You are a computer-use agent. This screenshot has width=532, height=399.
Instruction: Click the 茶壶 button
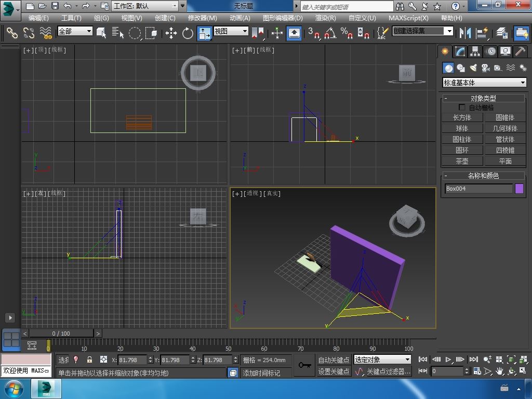point(462,161)
